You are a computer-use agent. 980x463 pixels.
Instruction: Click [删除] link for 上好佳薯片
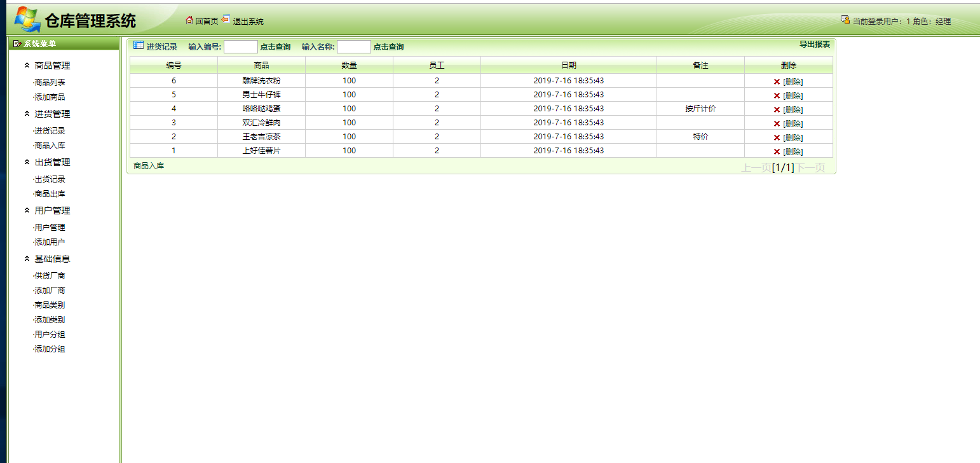point(793,152)
